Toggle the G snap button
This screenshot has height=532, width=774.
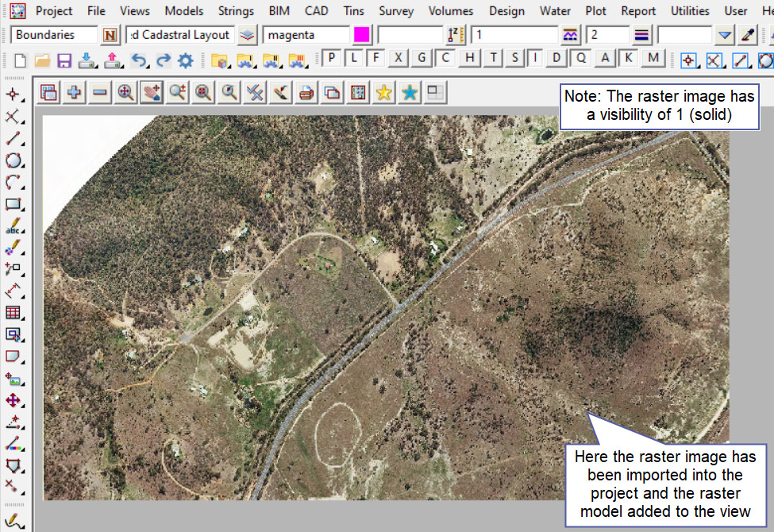click(422, 59)
